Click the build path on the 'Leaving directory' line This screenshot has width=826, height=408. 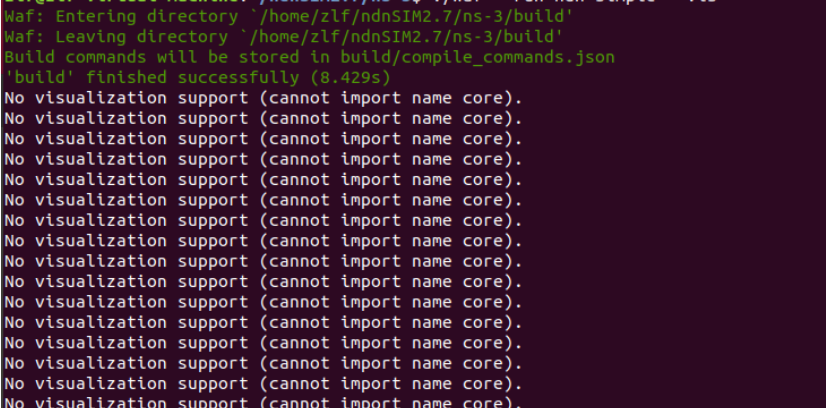400,37
